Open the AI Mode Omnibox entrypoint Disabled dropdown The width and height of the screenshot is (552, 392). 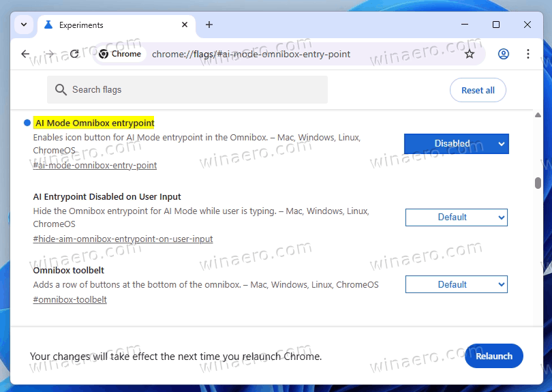[456, 144]
